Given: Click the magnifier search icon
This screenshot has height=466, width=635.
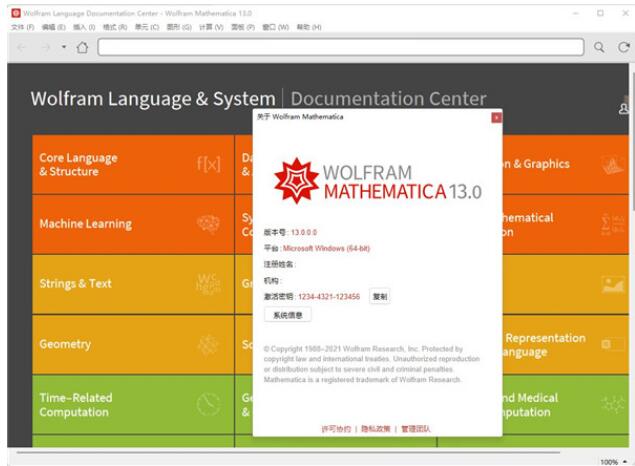Looking at the screenshot, I should tap(599, 47).
